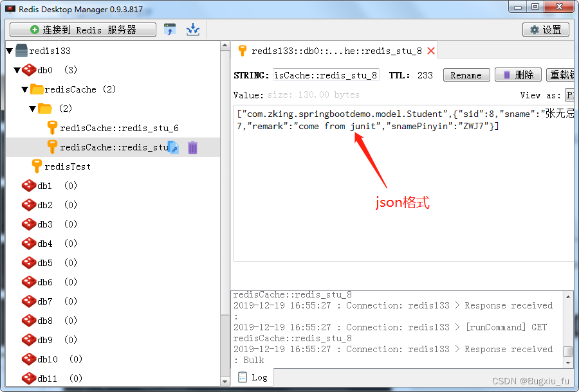Click the Reload value button
579x392 pixels.
click(560, 75)
